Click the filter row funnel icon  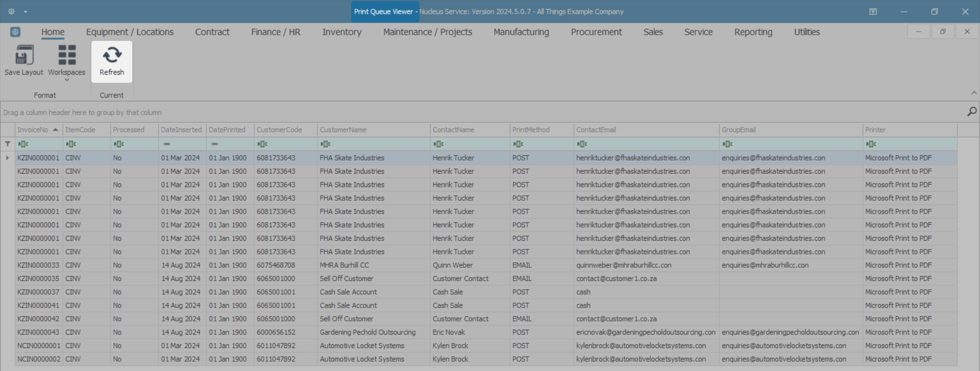8,144
